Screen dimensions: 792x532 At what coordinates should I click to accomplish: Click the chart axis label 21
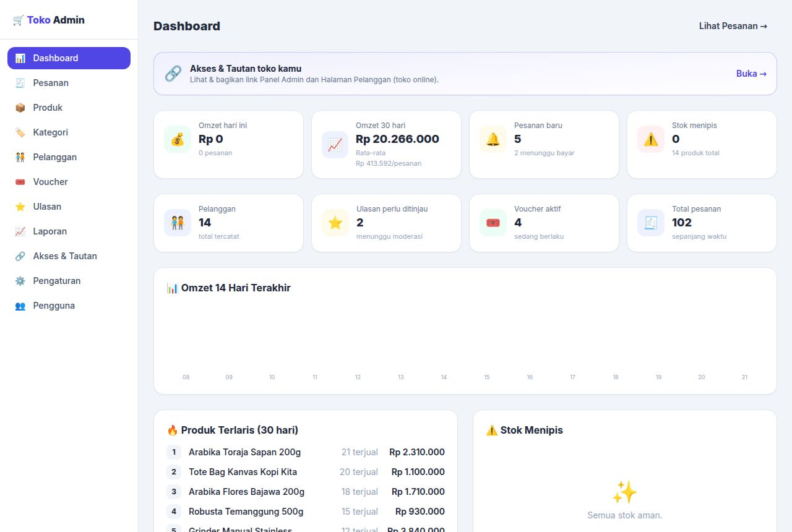[x=744, y=377]
